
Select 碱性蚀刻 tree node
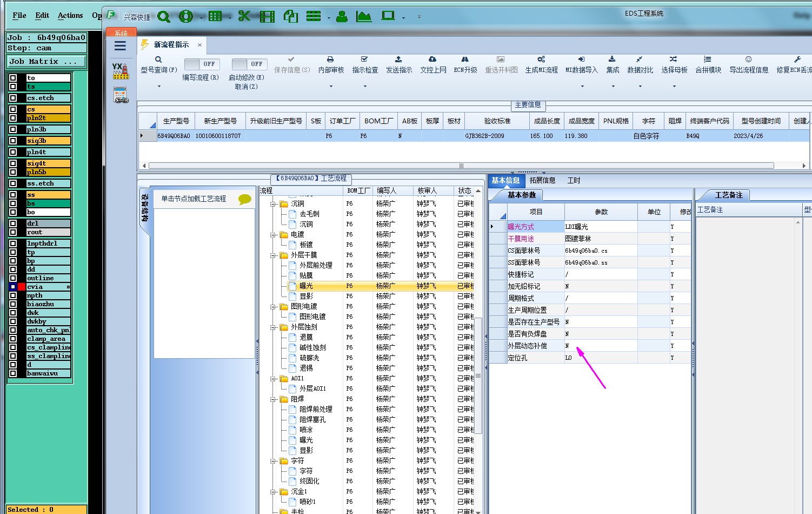click(312, 348)
